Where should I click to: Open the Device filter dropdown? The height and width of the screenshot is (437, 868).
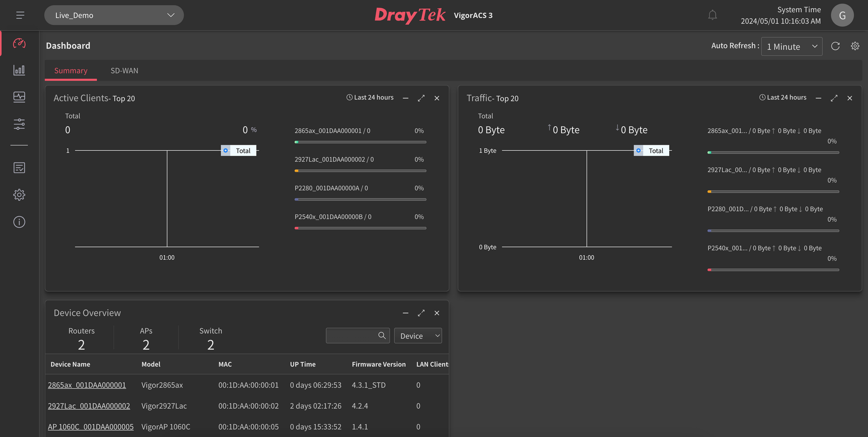coord(418,336)
